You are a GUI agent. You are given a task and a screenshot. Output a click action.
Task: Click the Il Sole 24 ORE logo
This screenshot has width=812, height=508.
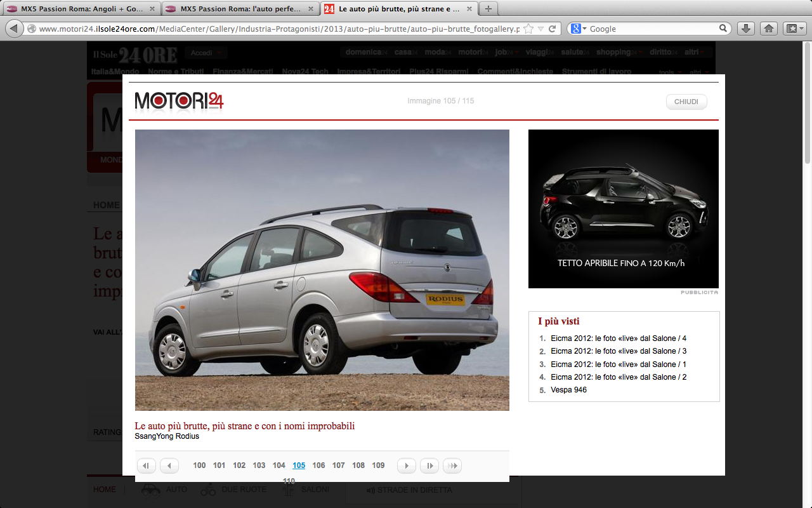134,55
